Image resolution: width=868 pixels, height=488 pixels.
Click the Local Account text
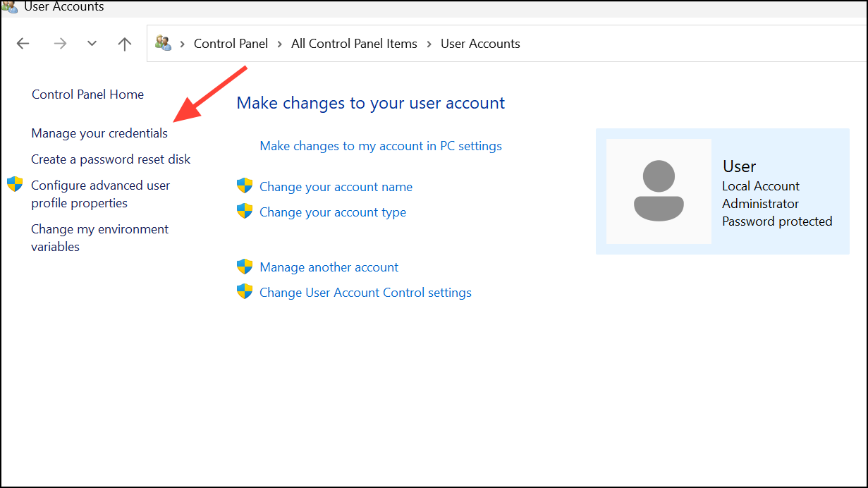(761, 186)
